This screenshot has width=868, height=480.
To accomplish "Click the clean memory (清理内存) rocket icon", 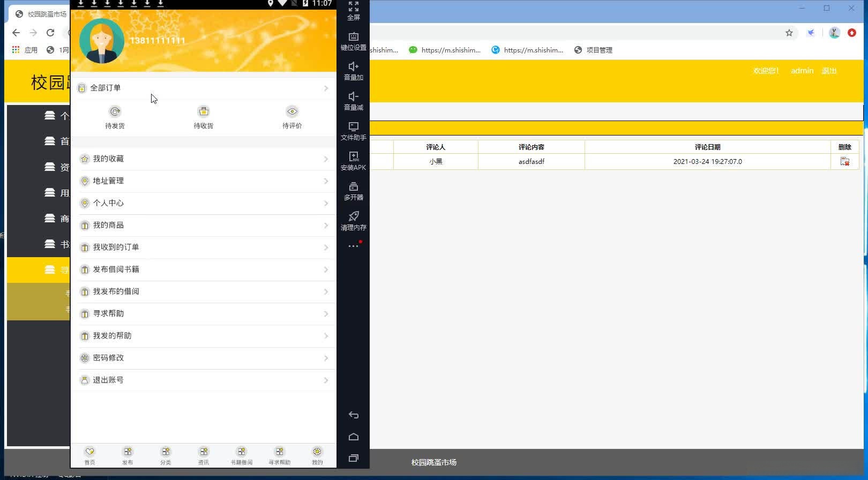I will tap(354, 216).
